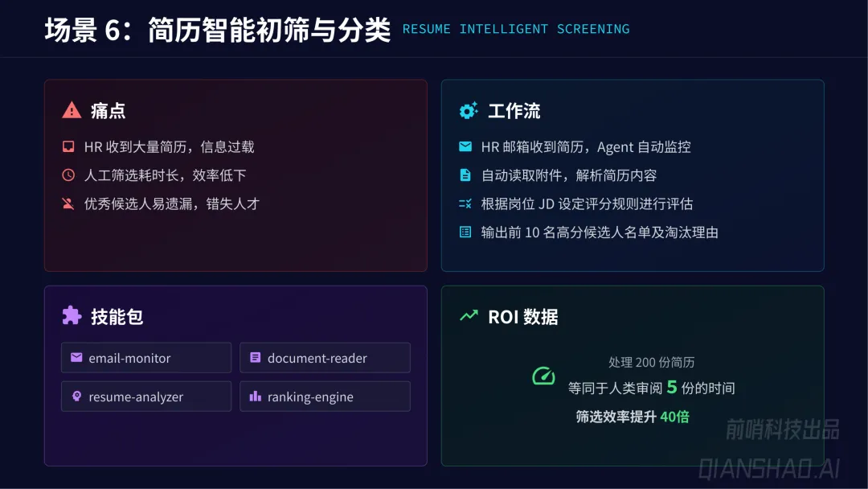The image size is (868, 489).
Task: Click the rule-check icon beside 根据岗位 JD
Action: [465, 204]
